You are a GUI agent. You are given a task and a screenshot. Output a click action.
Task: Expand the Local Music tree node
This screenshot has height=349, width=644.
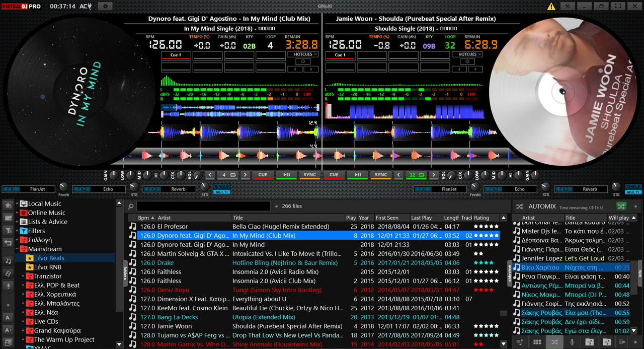pos(17,204)
